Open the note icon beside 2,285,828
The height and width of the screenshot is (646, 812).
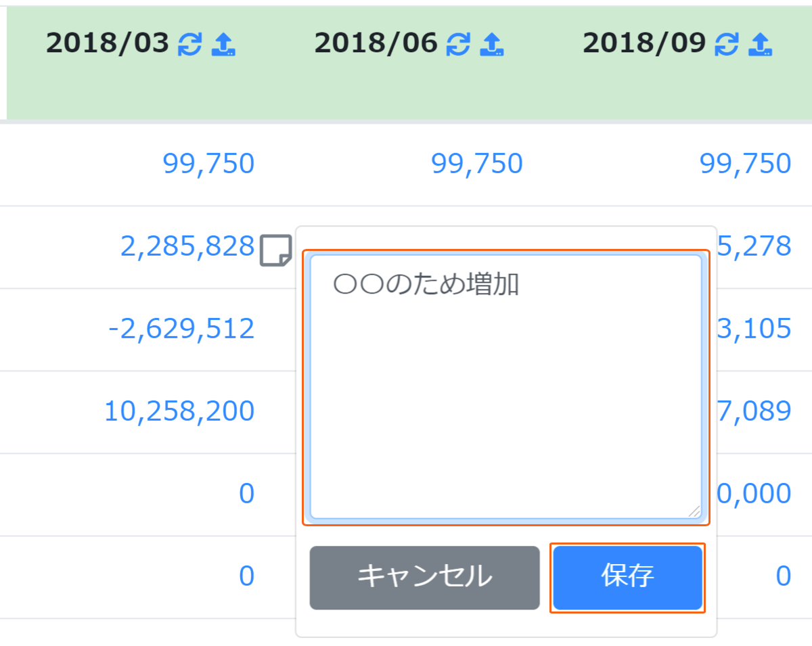(x=276, y=250)
